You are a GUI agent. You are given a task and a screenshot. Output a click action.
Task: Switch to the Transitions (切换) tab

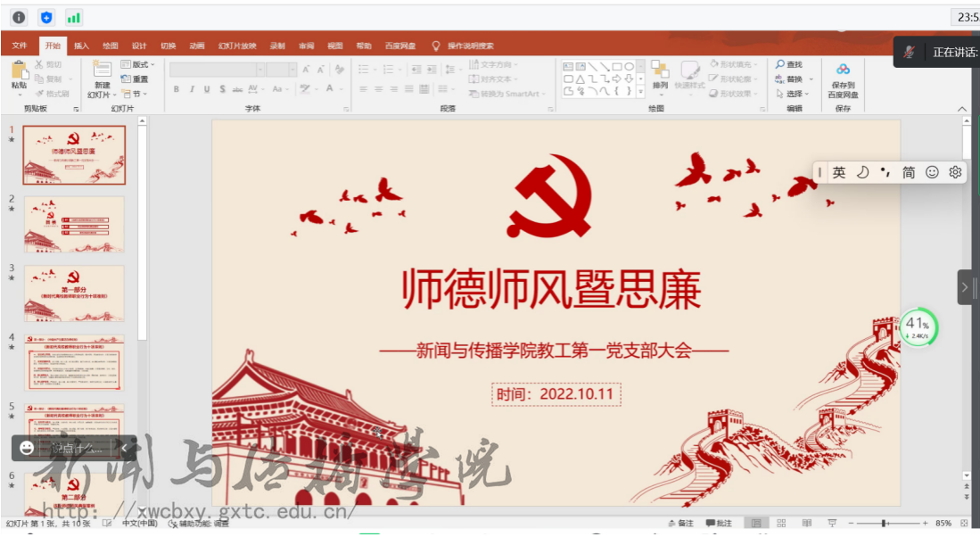pos(169,45)
